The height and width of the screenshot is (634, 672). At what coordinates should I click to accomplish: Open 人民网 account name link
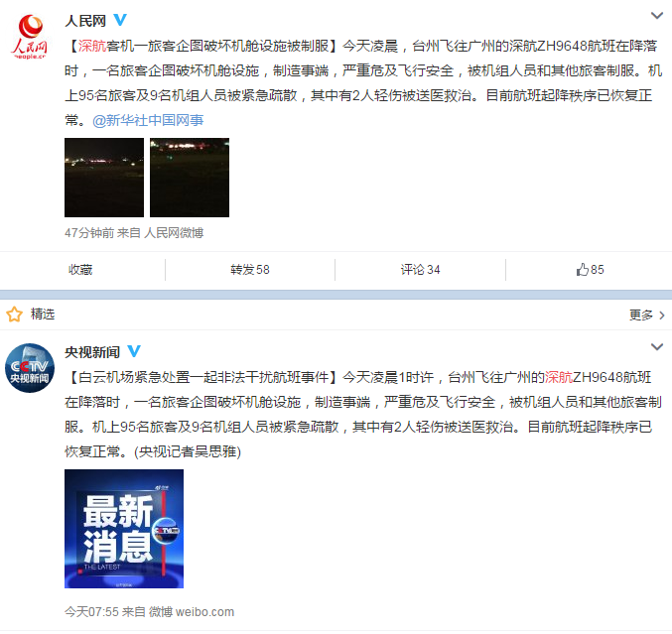pos(85,21)
